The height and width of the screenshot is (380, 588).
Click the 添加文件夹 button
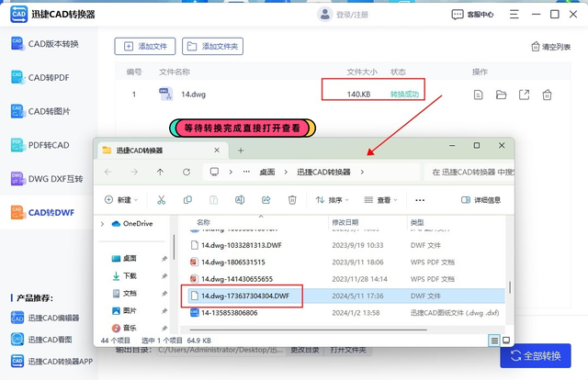click(x=212, y=47)
